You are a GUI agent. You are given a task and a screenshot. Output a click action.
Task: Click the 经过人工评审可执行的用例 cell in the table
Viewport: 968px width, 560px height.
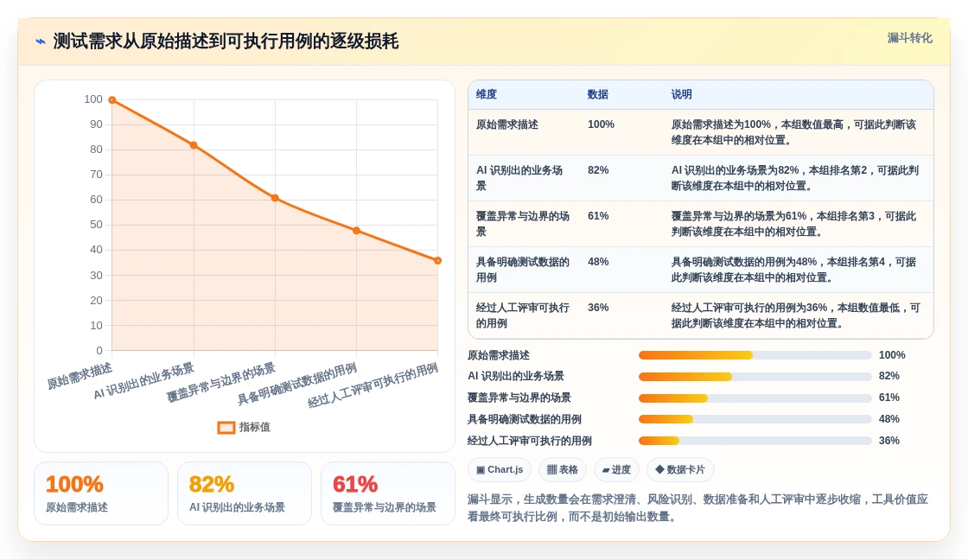[x=523, y=315]
